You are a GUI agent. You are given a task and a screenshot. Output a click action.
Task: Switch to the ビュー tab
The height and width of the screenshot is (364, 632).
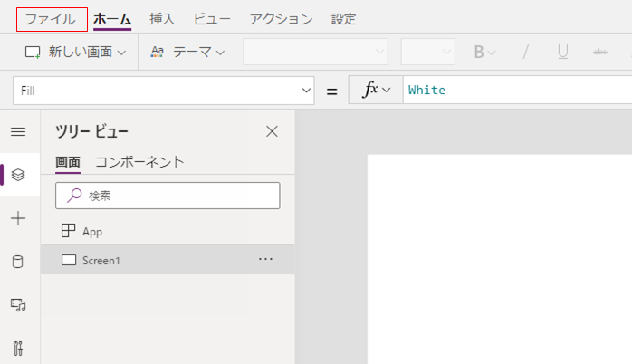[x=212, y=19]
